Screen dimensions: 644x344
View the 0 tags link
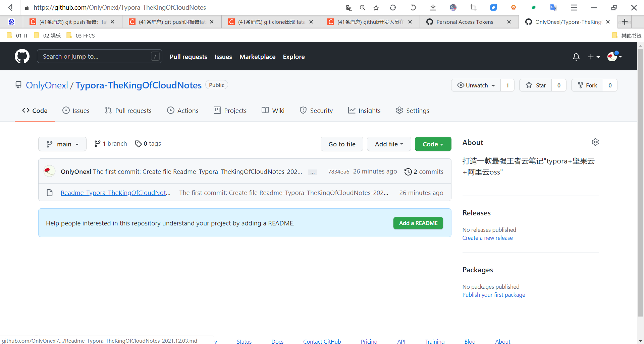click(148, 144)
